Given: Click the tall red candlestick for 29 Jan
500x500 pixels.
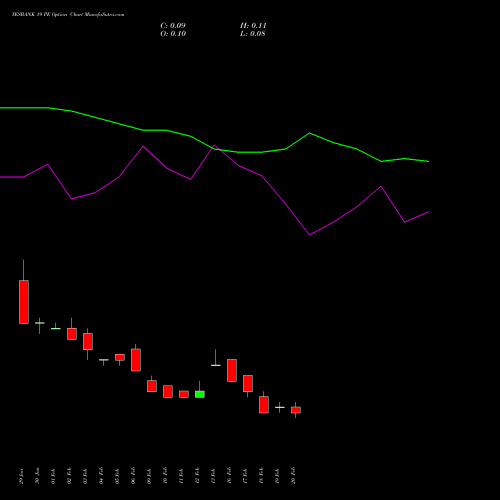Looking at the screenshot, I should pyautogui.click(x=24, y=302).
